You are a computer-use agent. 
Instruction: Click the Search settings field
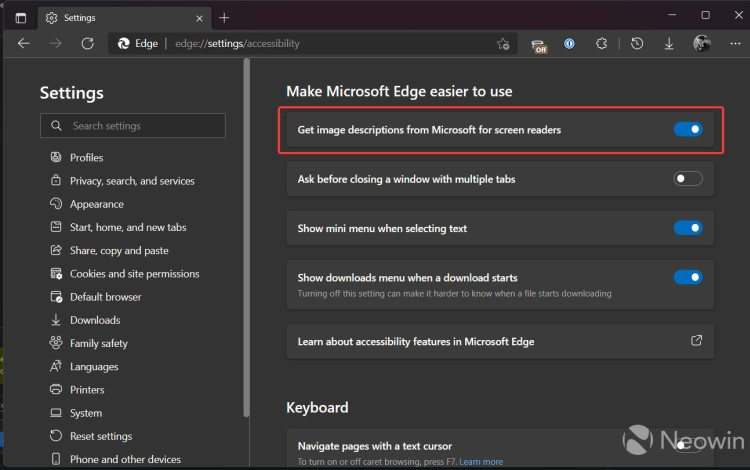(x=133, y=126)
